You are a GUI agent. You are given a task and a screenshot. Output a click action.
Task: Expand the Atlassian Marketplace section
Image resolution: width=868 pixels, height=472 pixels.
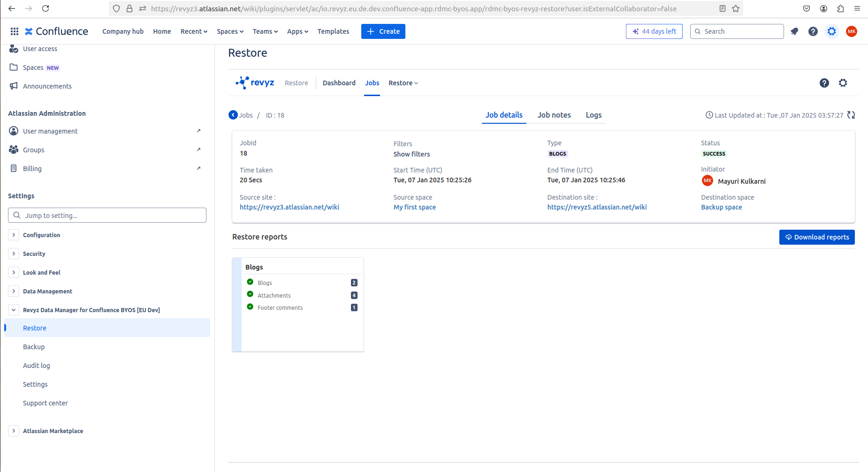coord(14,431)
